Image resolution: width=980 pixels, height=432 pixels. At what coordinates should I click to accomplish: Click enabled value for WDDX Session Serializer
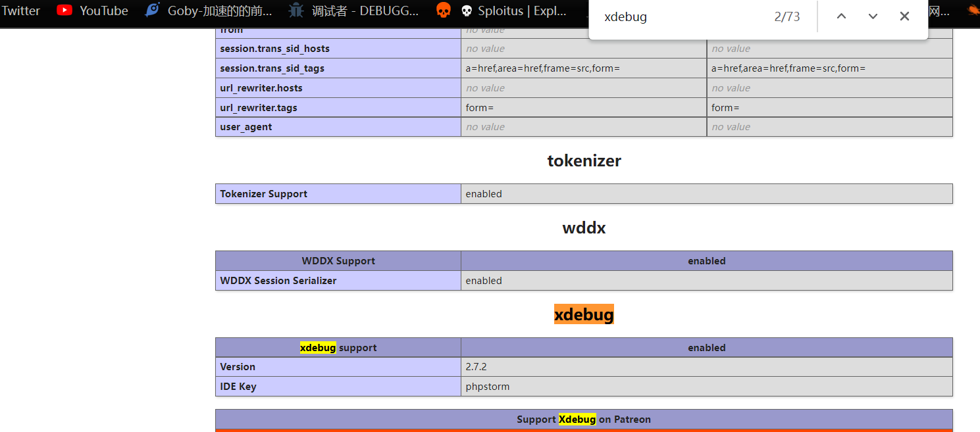coord(484,281)
